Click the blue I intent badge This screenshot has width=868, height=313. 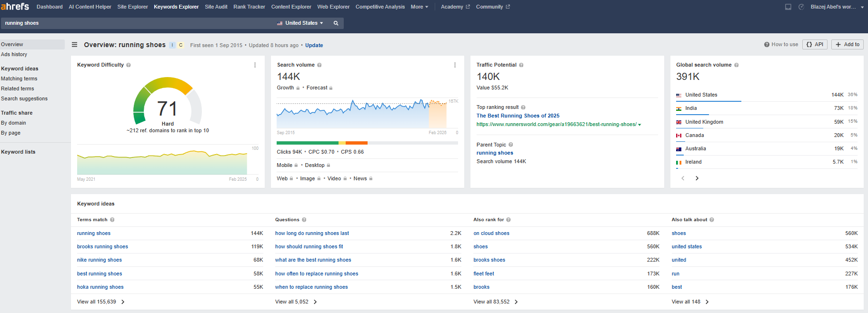pos(172,45)
